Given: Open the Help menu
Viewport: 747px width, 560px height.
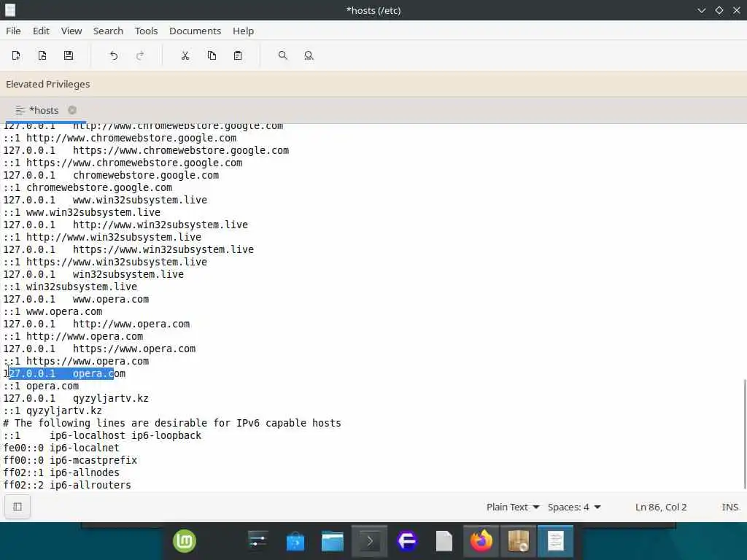Looking at the screenshot, I should click(x=243, y=31).
